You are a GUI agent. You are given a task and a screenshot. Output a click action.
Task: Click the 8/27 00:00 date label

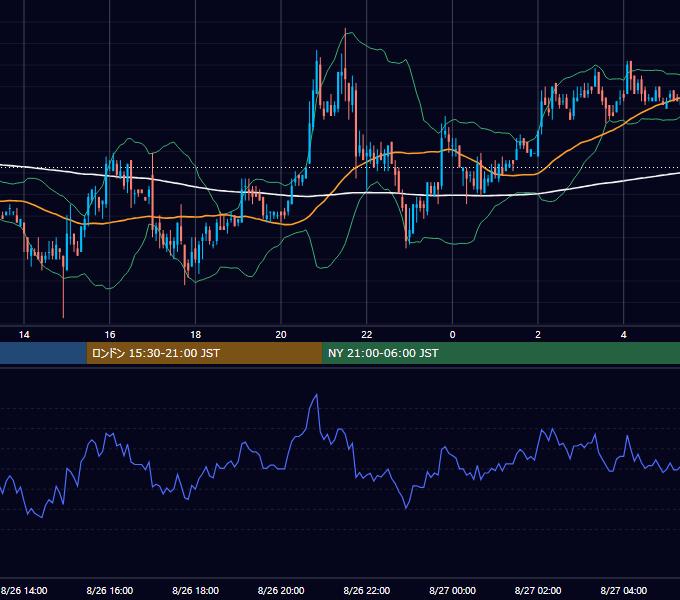[x=452, y=590]
